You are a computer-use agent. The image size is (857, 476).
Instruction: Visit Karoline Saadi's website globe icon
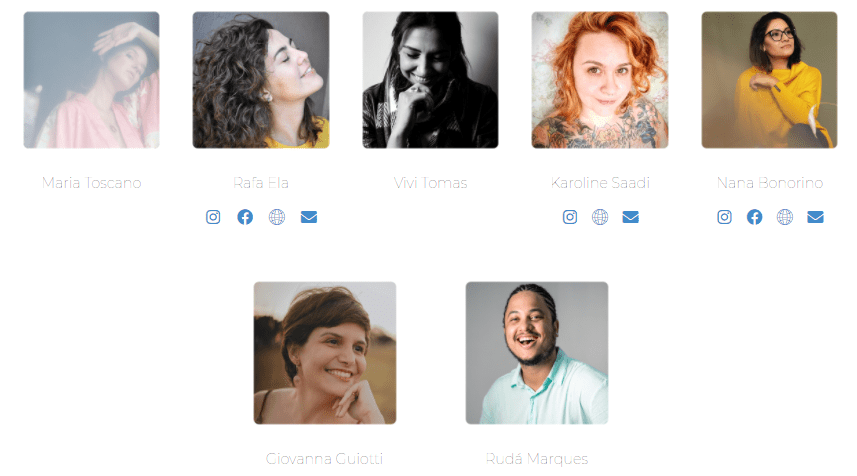pos(600,217)
